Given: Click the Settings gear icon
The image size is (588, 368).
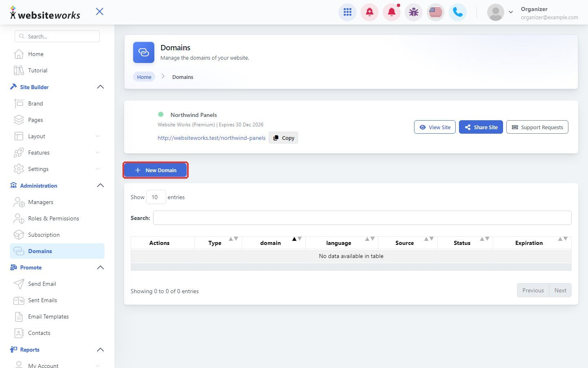Looking at the screenshot, I should point(19,169).
